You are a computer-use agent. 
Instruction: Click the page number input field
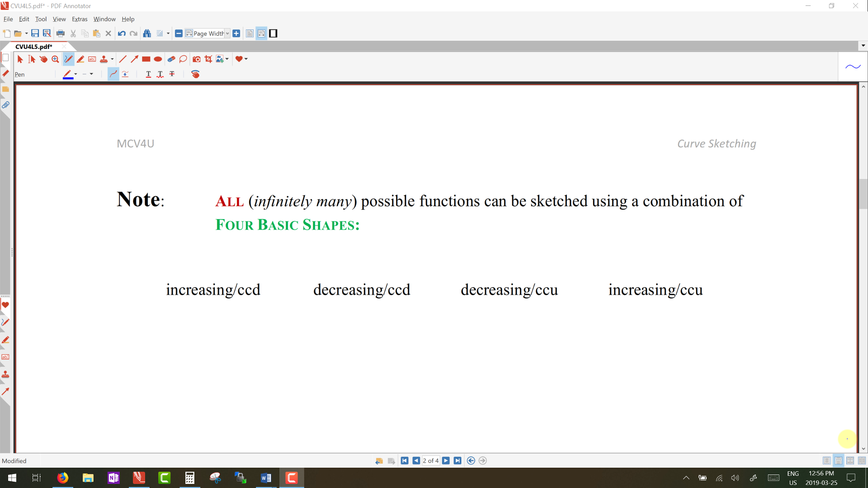[x=430, y=460]
